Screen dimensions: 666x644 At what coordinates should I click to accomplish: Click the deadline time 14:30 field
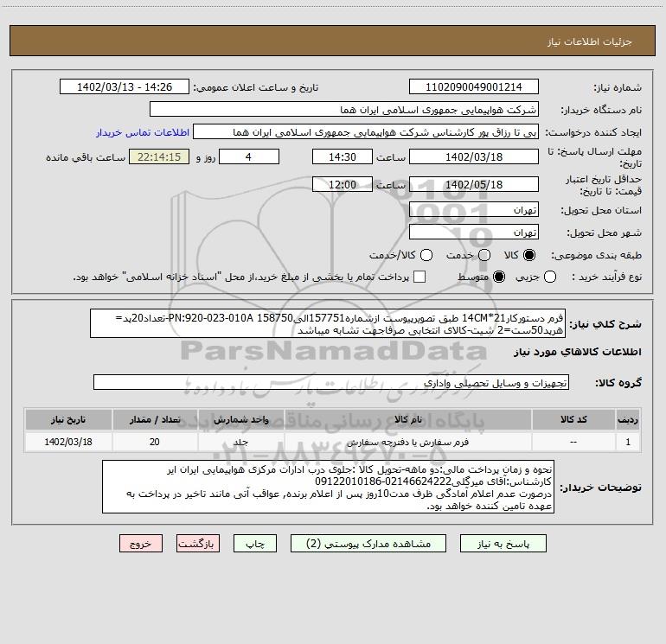pyautogui.click(x=343, y=157)
